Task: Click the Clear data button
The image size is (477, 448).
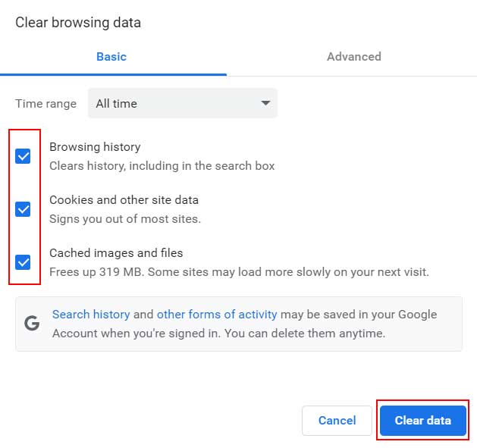Action: (423, 420)
